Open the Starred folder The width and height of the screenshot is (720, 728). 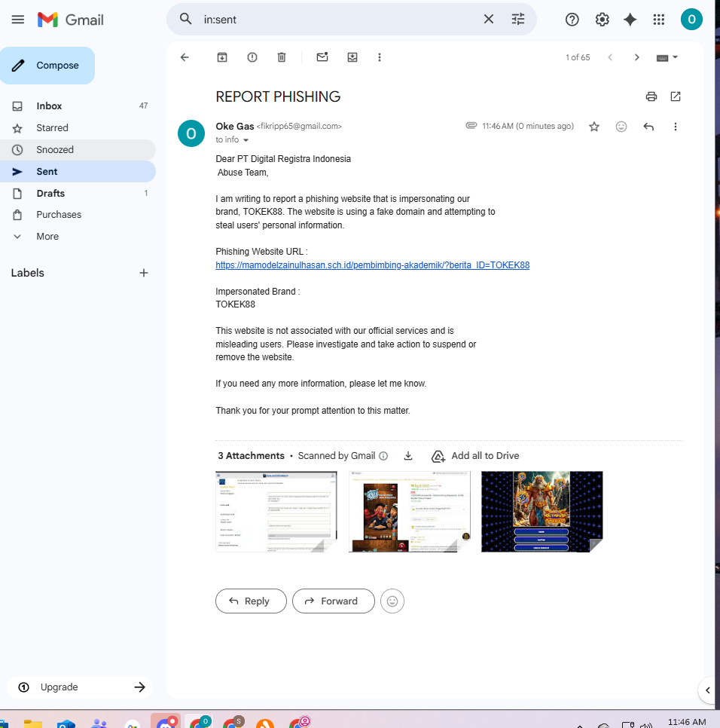78,127
